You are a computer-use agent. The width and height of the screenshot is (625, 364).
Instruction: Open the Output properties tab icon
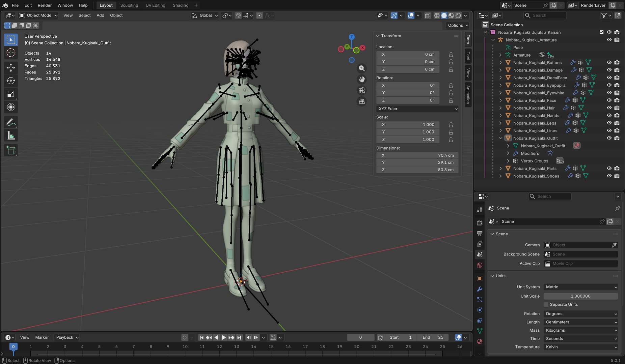(480, 233)
